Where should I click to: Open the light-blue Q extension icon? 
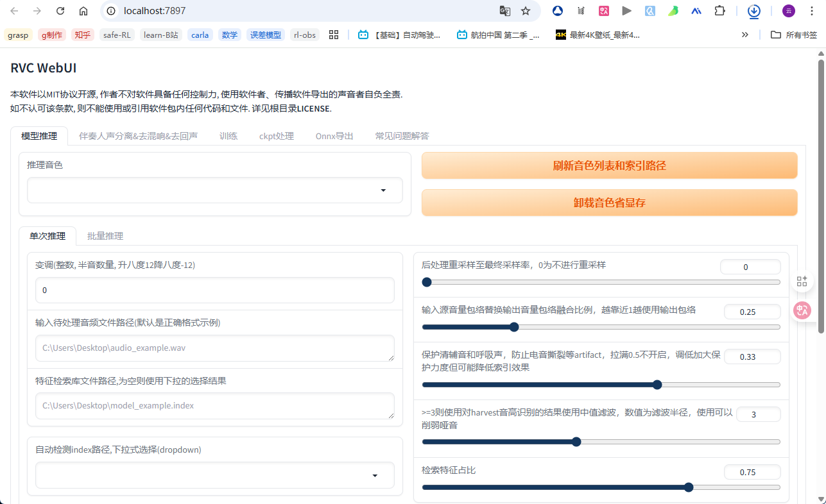[650, 11]
